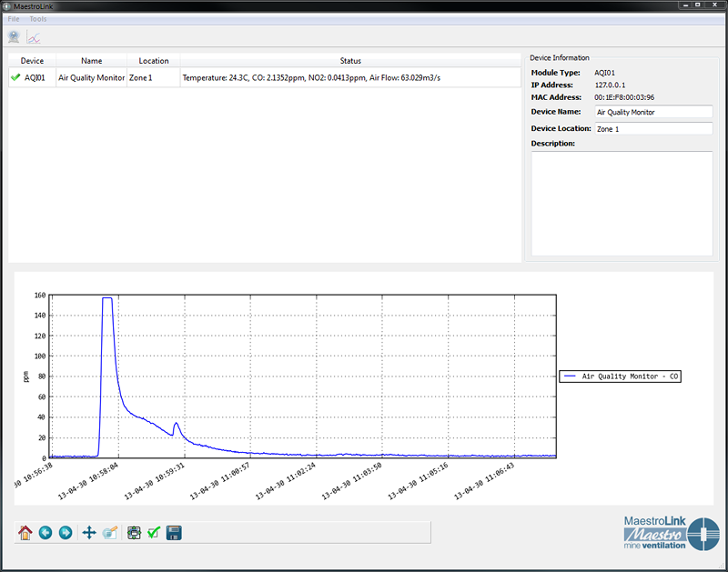Click the Air Quality Monitor - CO legend
This screenshot has height=572, width=728.
(621, 376)
